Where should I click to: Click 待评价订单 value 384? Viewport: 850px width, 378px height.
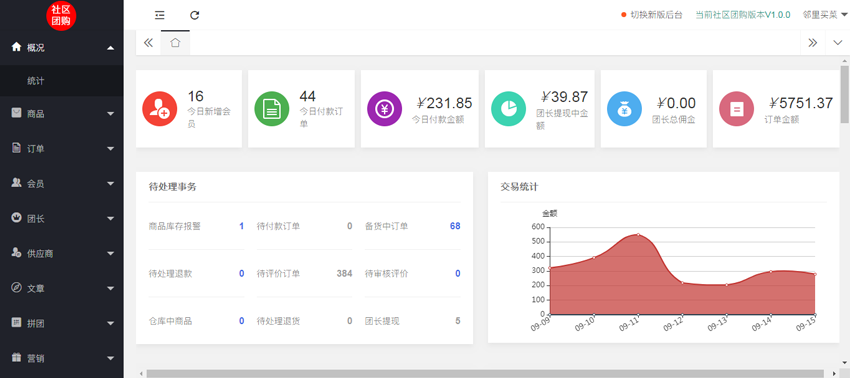344,273
